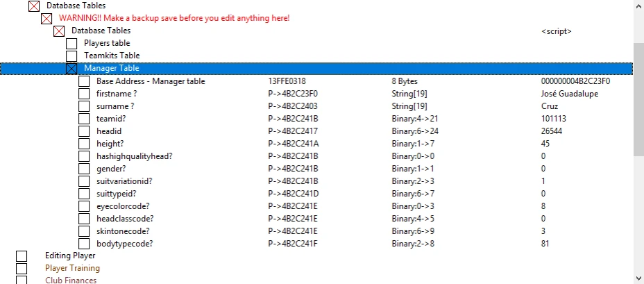Tick the headclasscode? checkbox
Viewport: 644px width, 284px height.
(84, 219)
